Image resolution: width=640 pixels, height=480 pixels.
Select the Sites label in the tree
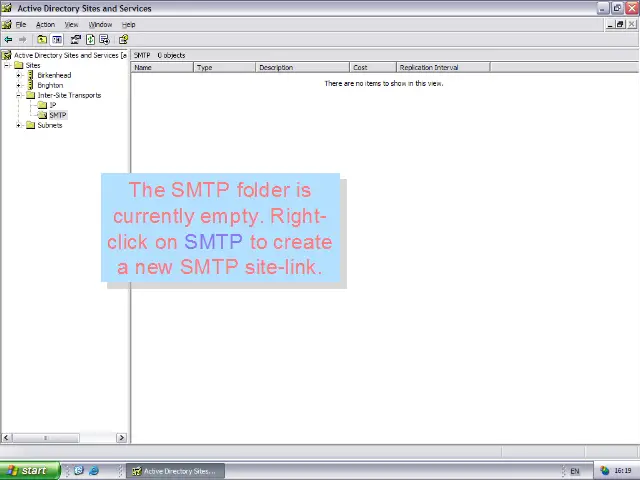point(33,65)
